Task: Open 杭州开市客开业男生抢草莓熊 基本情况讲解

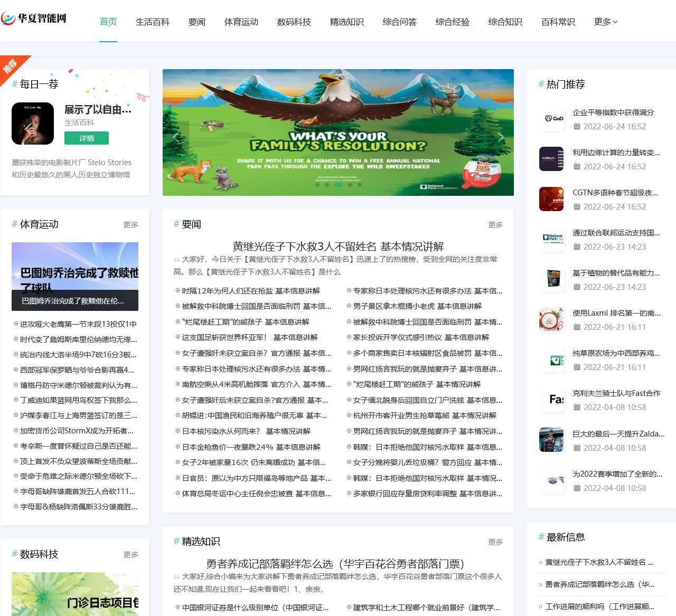Action: [x=425, y=415]
